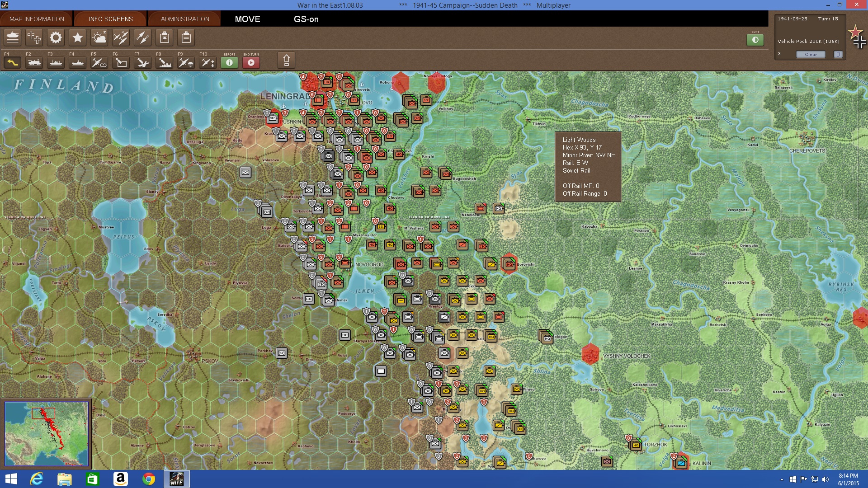This screenshot has width=868, height=488.
Task: Switch to the INFO SCREENS tab
Action: (x=111, y=19)
